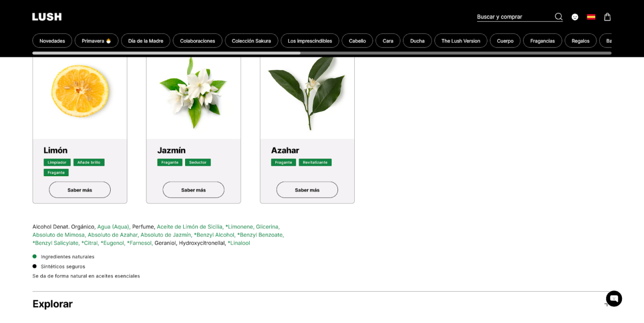Viewport: 644px width, 323px height.
Task: Select Fragancias in navigation bar
Action: [x=542, y=41]
